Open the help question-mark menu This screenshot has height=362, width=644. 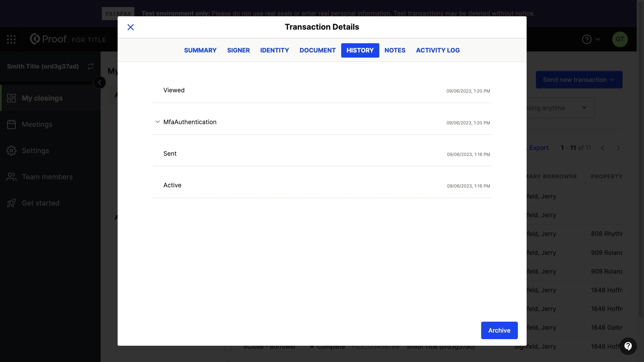(586, 39)
